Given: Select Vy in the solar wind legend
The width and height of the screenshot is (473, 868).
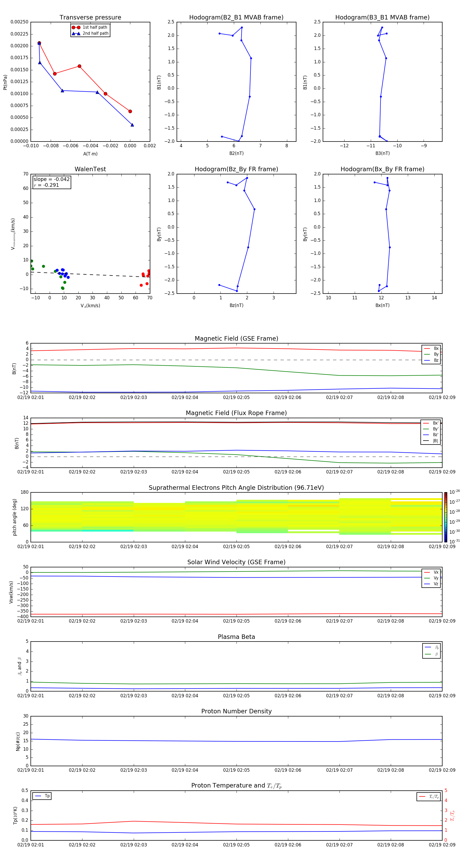Looking at the screenshot, I should (431, 578).
